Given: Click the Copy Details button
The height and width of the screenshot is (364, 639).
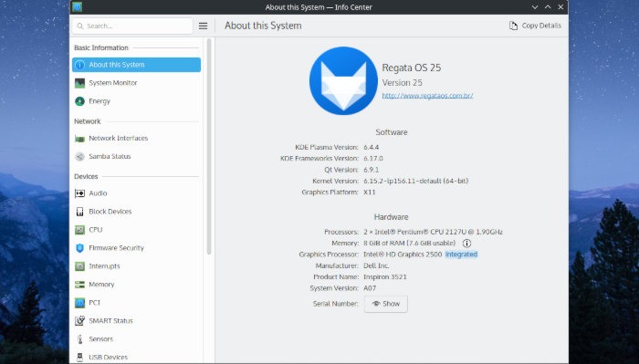Looking at the screenshot, I should click(535, 26).
